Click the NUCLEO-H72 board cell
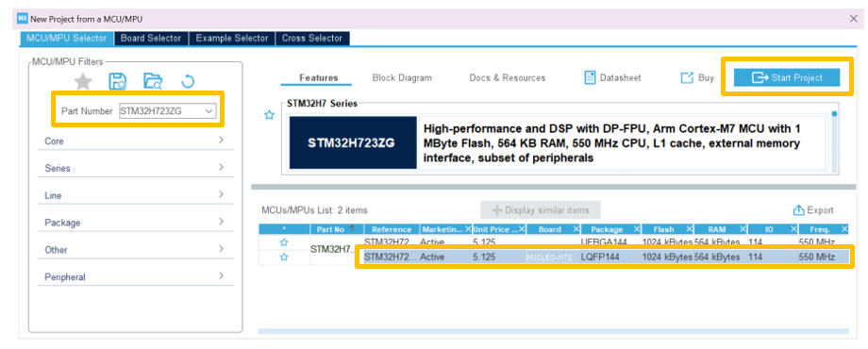 tap(552, 258)
